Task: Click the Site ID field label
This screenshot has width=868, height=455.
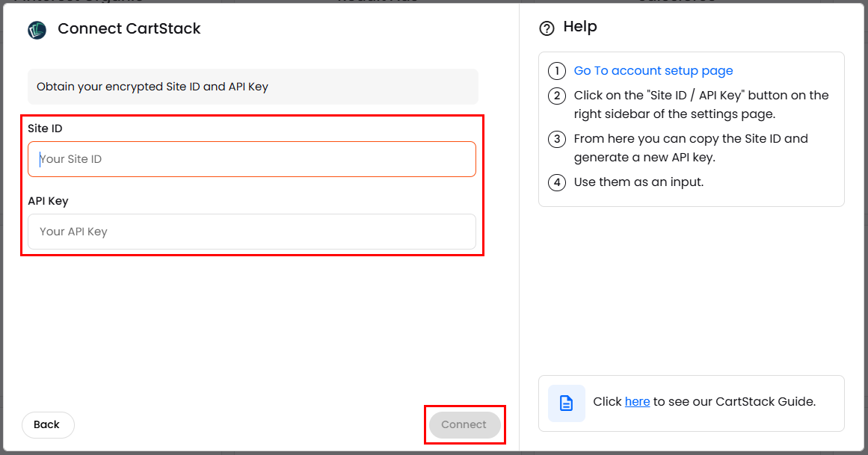Action: coord(45,129)
